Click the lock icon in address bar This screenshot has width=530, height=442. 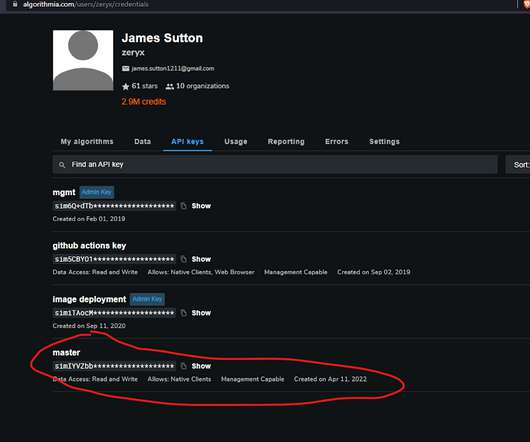pos(15,4)
